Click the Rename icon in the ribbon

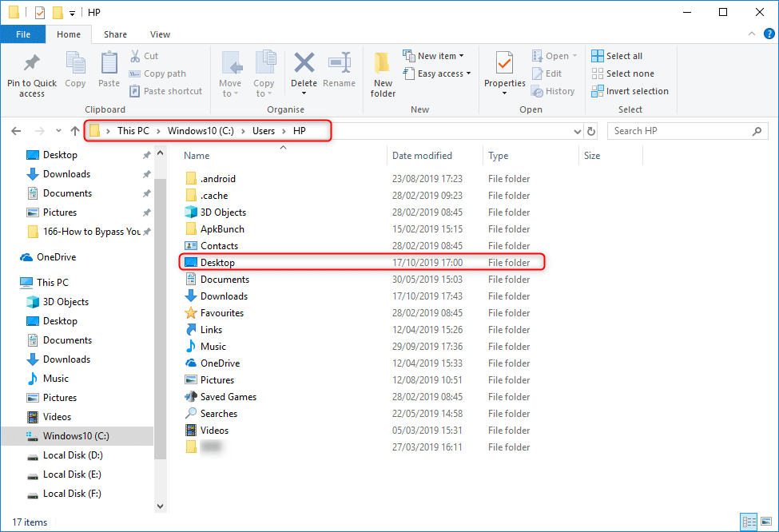coord(340,63)
